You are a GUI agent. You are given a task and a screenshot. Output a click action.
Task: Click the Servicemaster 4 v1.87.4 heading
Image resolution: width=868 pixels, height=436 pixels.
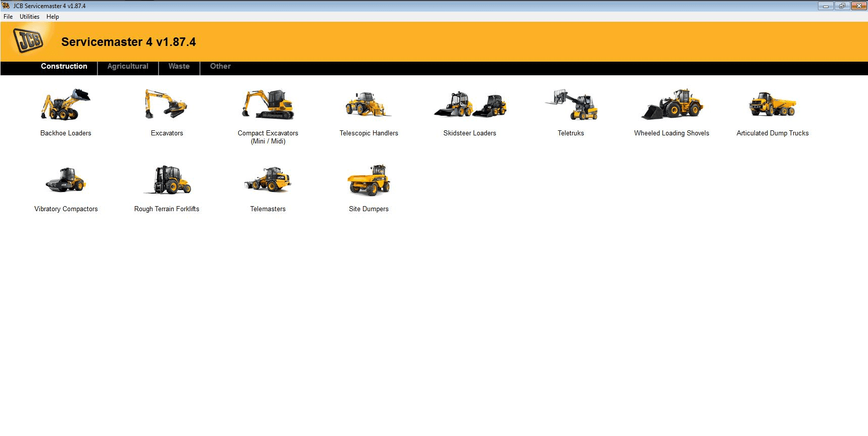click(x=128, y=42)
